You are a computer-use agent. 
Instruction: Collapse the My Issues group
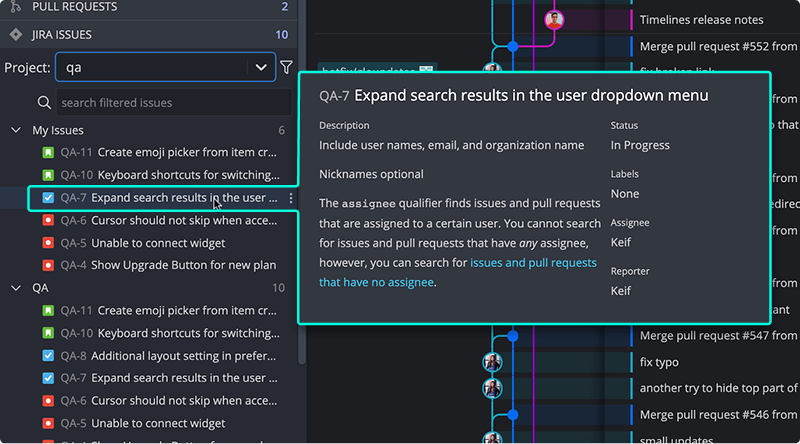pos(16,130)
